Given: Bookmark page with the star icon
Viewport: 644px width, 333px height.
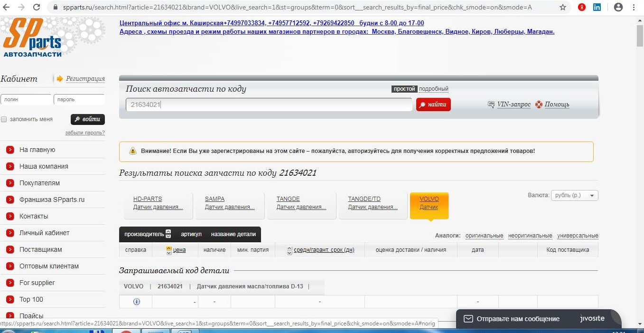Looking at the screenshot, I should pos(563,7).
